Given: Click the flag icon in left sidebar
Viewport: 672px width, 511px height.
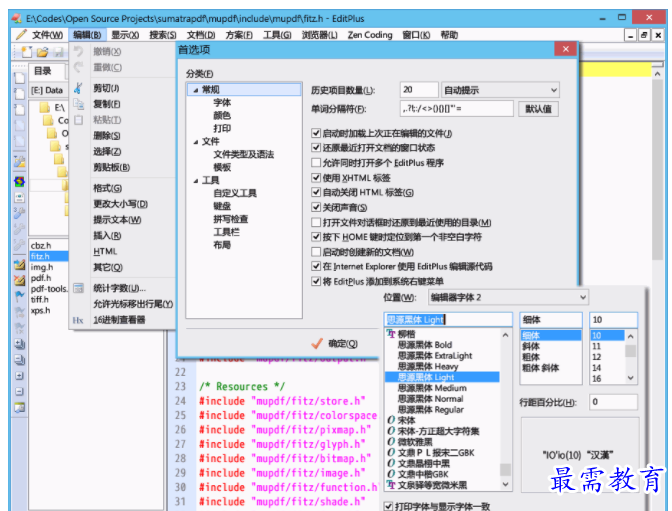Looking at the screenshot, I should (x=19, y=296).
